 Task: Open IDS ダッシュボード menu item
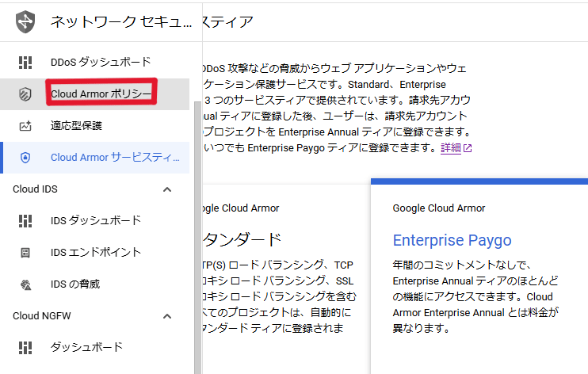(94, 221)
